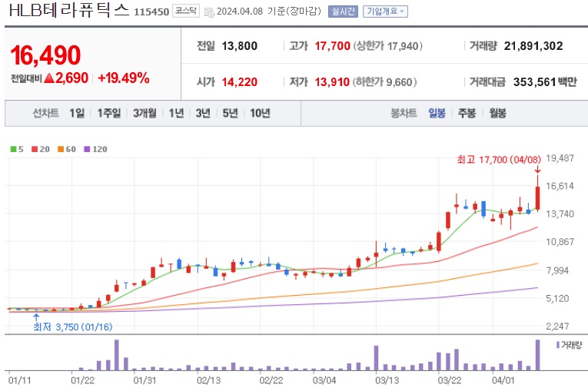Click the 04/01 date axis label
Screen dimensions: 588x391
pos(503,380)
